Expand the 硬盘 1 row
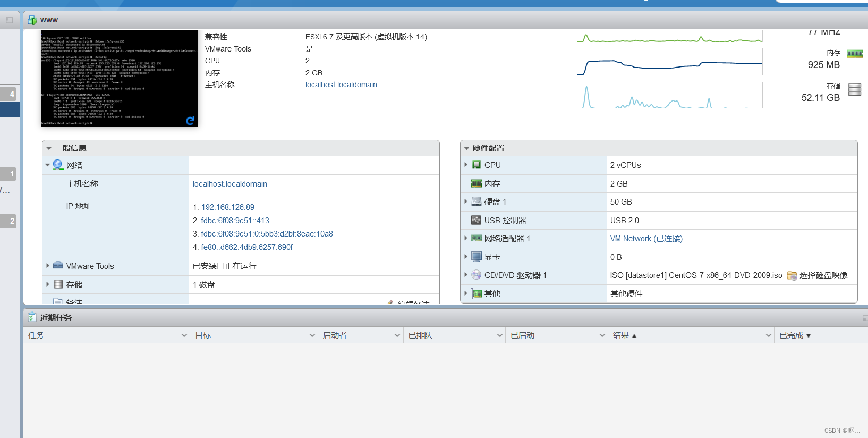868x438 pixels. coord(466,201)
